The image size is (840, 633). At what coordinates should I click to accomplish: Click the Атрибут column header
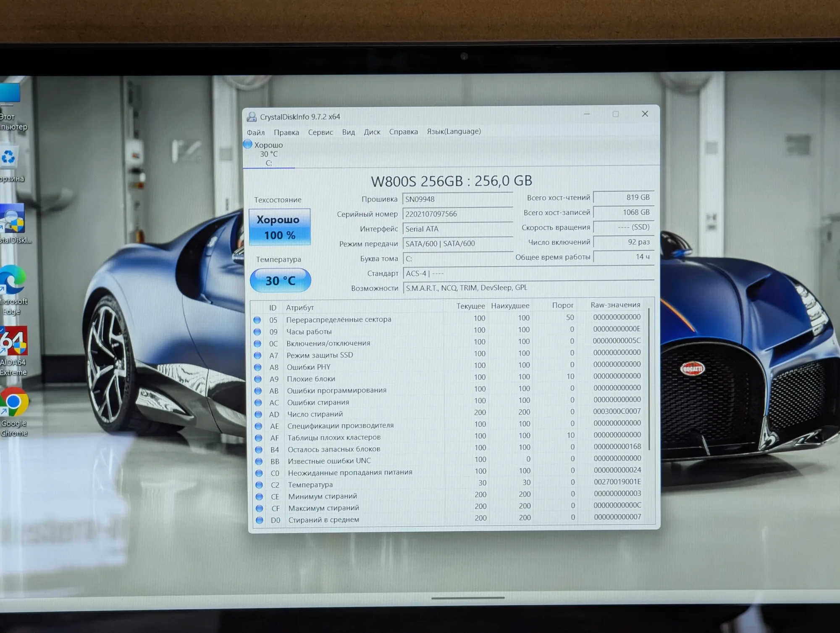pos(300,307)
